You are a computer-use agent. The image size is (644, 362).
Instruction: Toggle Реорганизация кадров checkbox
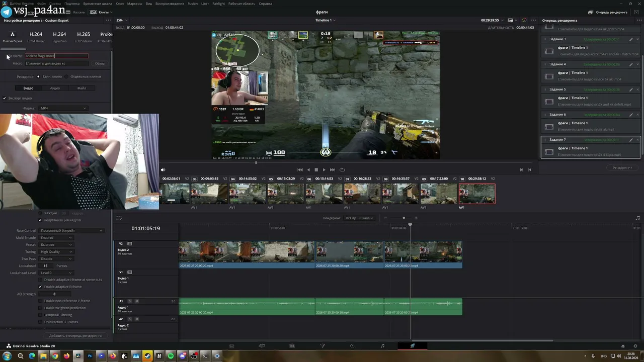tap(40, 220)
